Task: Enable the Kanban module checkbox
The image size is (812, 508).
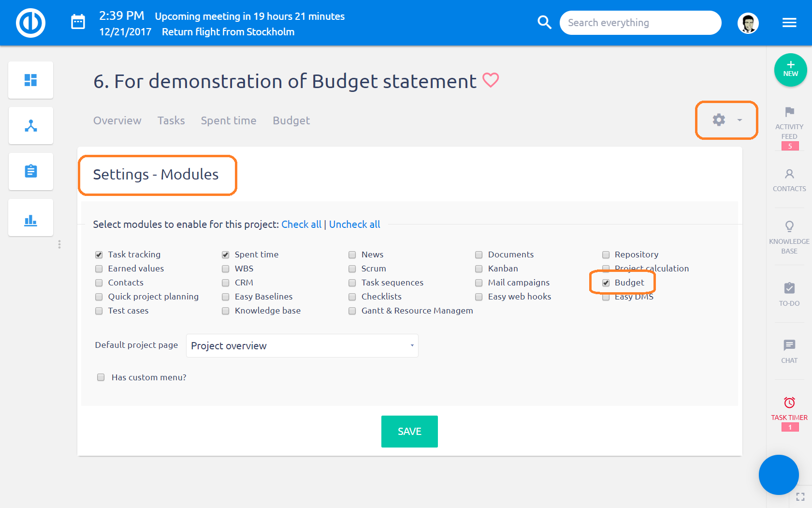Action: (479, 269)
